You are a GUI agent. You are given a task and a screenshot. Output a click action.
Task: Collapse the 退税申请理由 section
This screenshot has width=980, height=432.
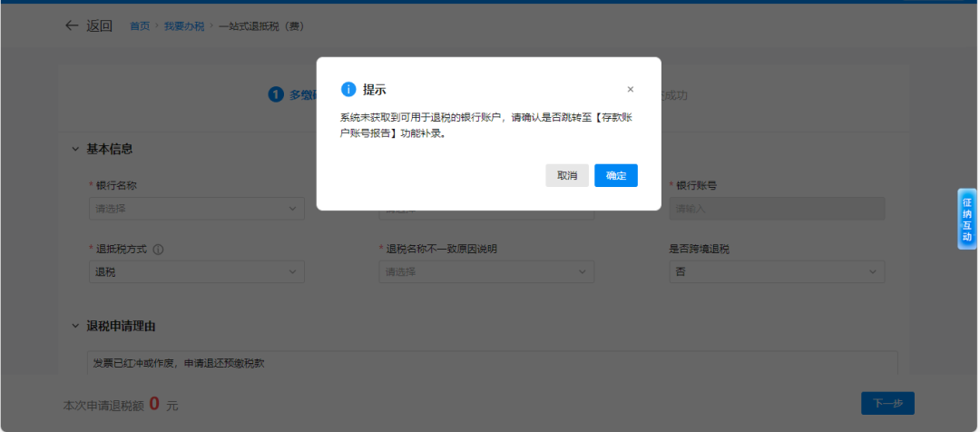[75, 327]
